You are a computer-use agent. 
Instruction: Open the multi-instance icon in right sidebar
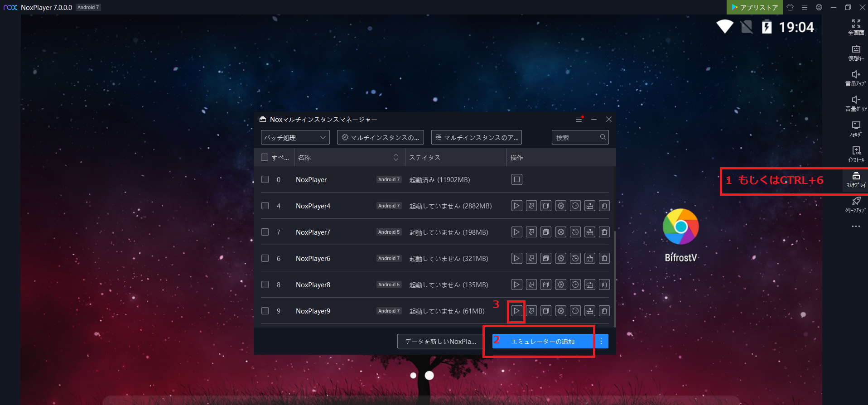[x=856, y=179]
